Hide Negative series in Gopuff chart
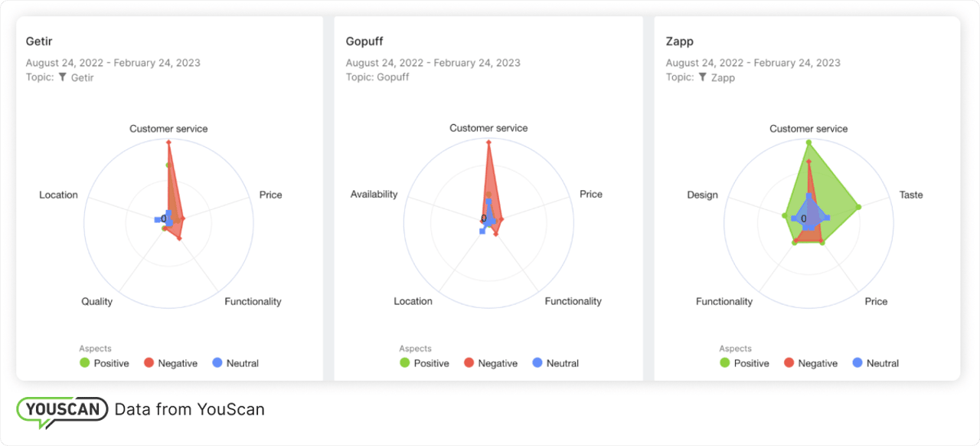This screenshot has height=446, width=980. tap(490, 363)
